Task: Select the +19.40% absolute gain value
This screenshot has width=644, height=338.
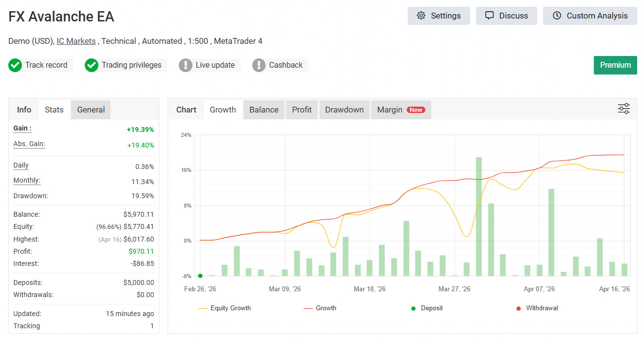Action: (140, 145)
